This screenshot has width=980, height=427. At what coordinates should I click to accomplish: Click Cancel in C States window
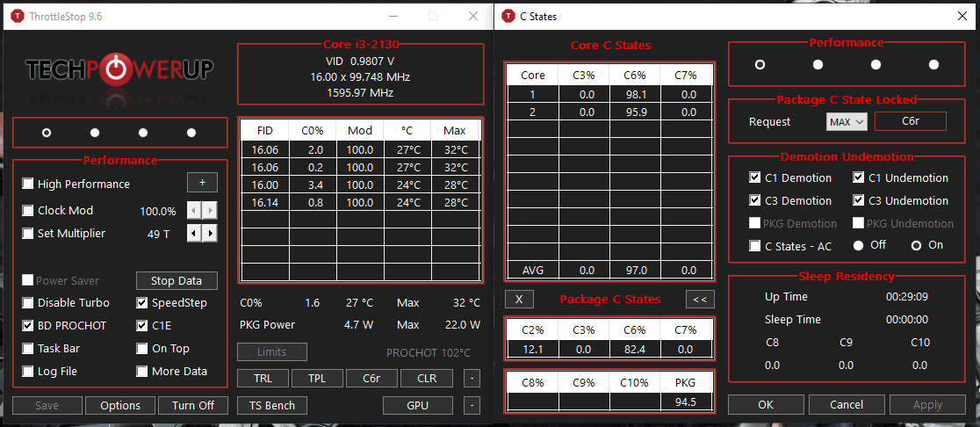pos(847,404)
